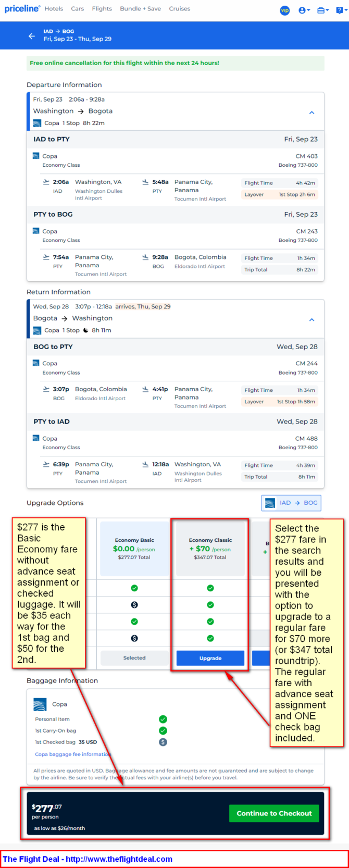
Task: Click takeoff icon next to 2:06a
Action: pyautogui.click(x=46, y=182)
